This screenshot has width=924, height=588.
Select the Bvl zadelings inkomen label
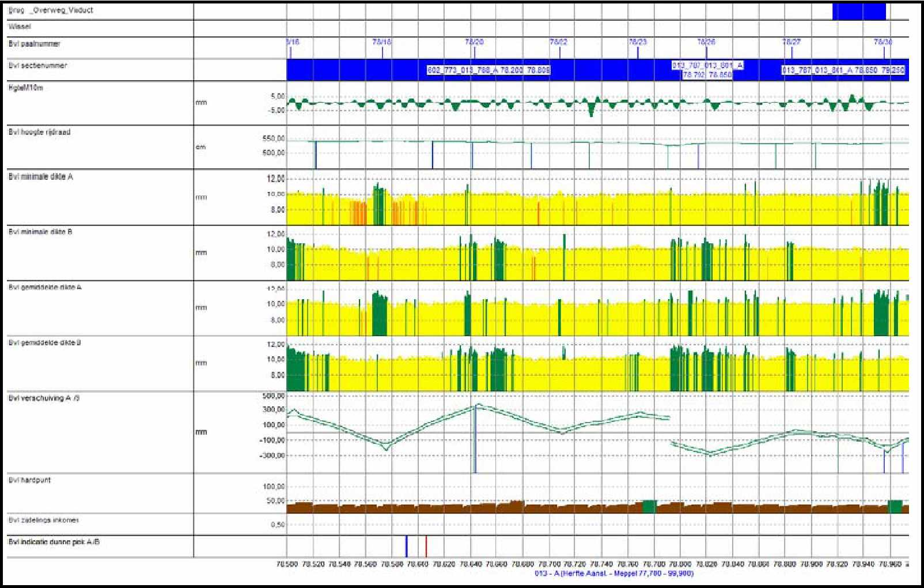43,521
